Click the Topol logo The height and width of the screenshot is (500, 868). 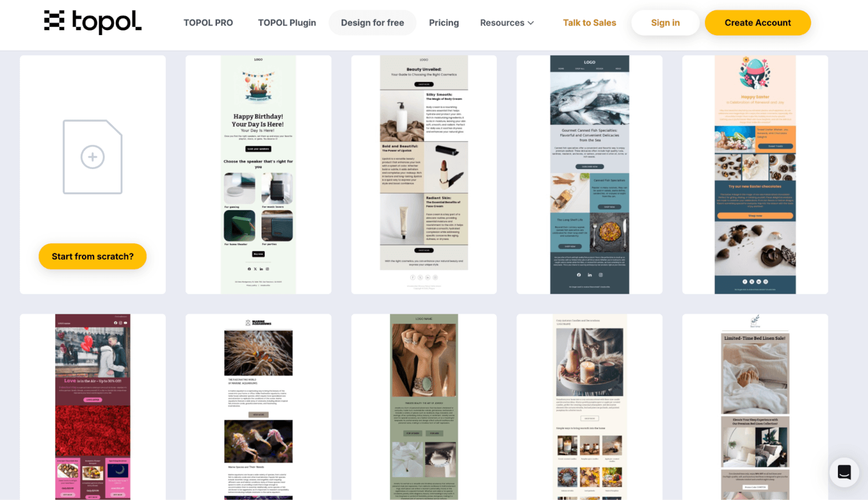coord(93,22)
